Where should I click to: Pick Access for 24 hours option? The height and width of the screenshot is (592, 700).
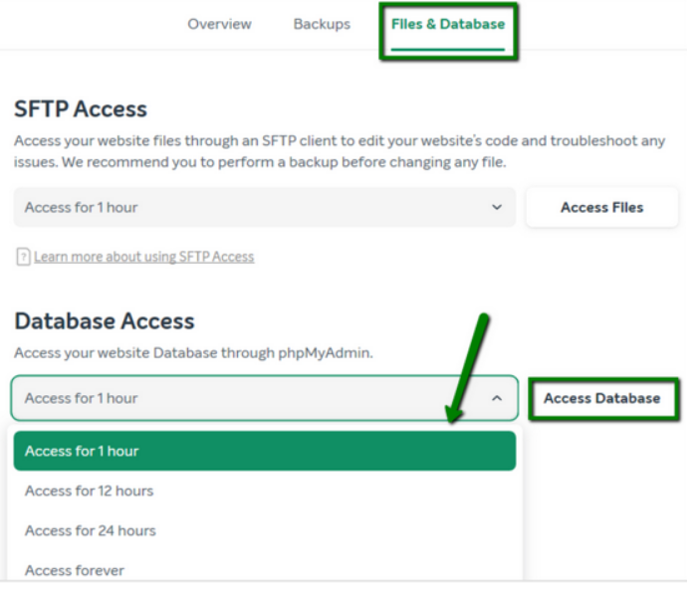91,530
